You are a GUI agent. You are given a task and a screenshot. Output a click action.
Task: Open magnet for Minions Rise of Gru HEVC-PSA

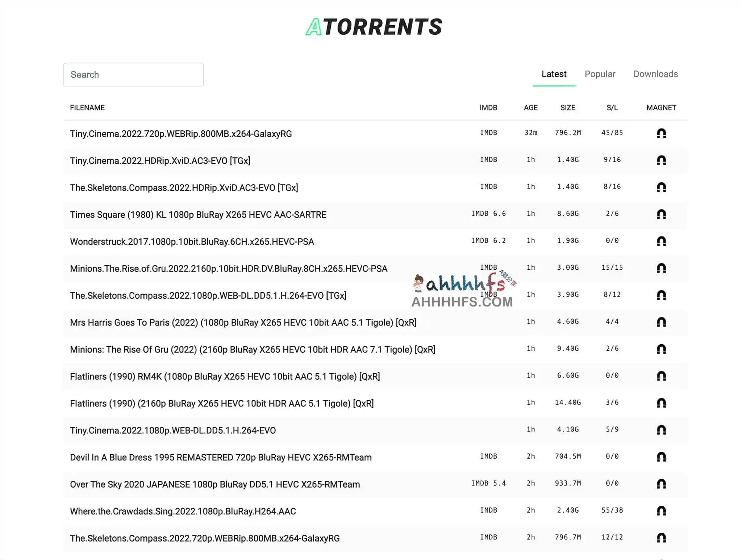tap(661, 268)
